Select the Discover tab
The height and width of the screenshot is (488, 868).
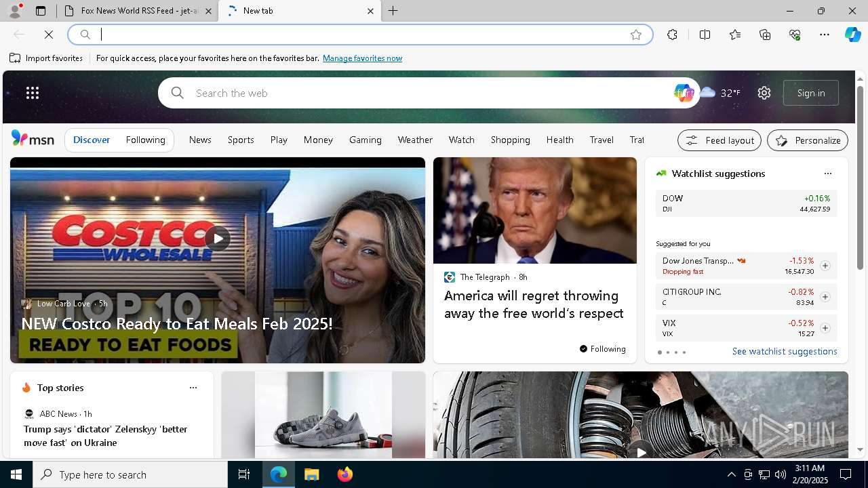92,140
